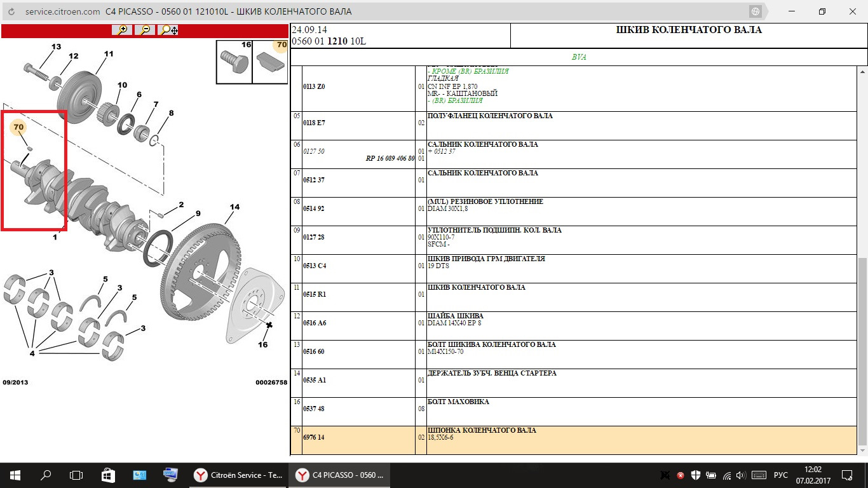Open the Windows Start menu
Image resolution: width=868 pixels, height=488 pixels.
click(x=15, y=475)
